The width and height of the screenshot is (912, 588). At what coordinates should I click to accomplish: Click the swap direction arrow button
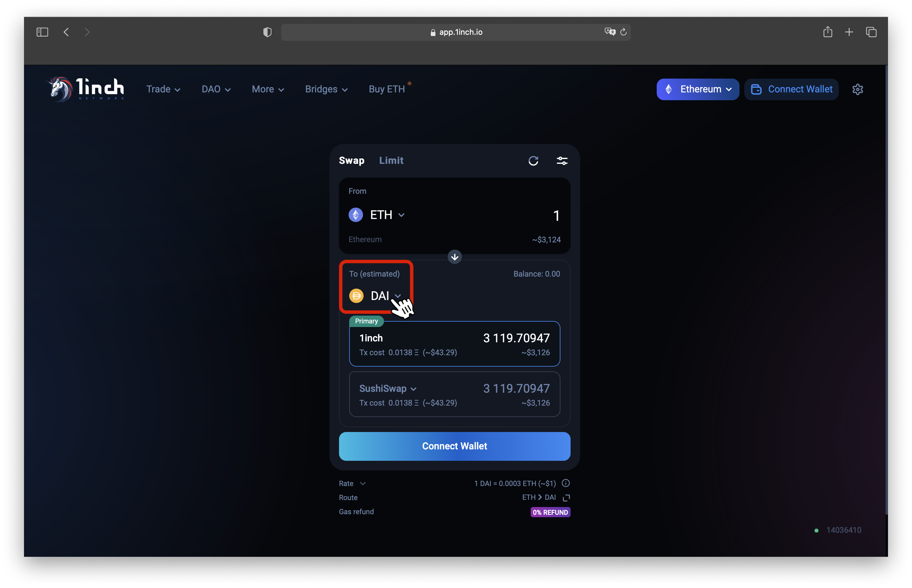pos(455,257)
